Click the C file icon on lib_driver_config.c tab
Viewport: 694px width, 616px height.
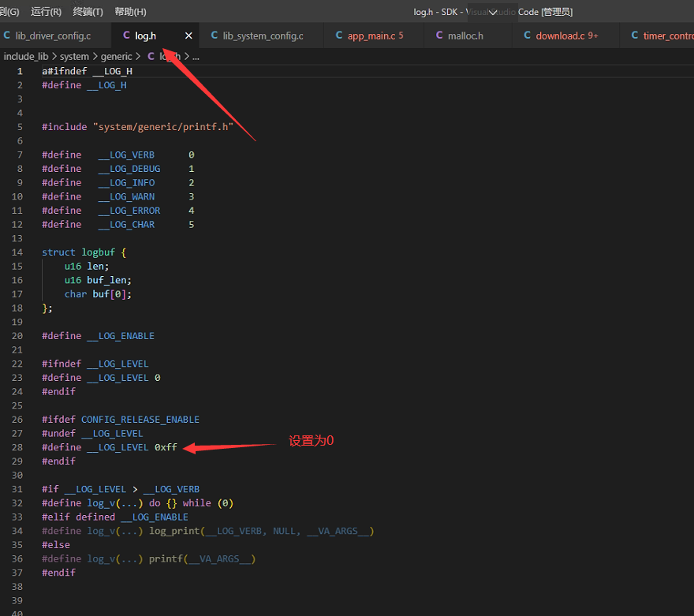pos(6,35)
